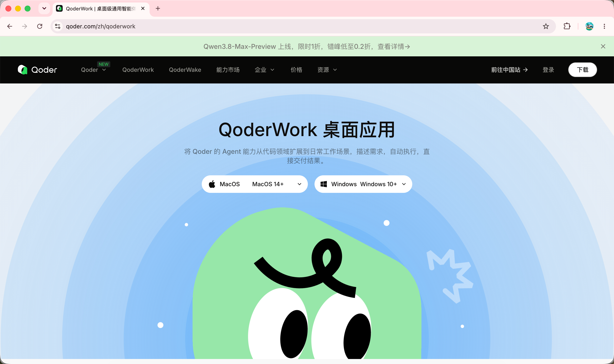The height and width of the screenshot is (364, 614).
Task: Click the NEW badge beside Qoder
Action: [104, 64]
